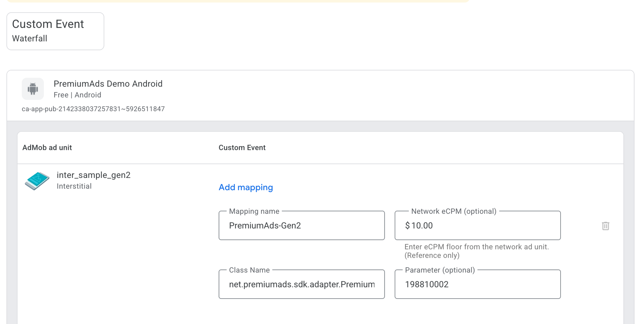Screen dimensions: 644x324
Task: Click the Custom Event column header
Action: 242,148
